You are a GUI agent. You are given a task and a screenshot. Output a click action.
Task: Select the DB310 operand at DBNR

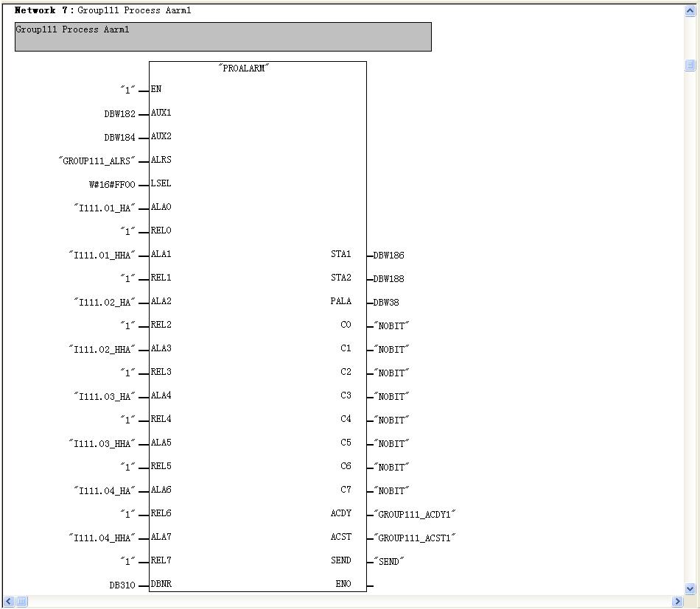click(122, 585)
